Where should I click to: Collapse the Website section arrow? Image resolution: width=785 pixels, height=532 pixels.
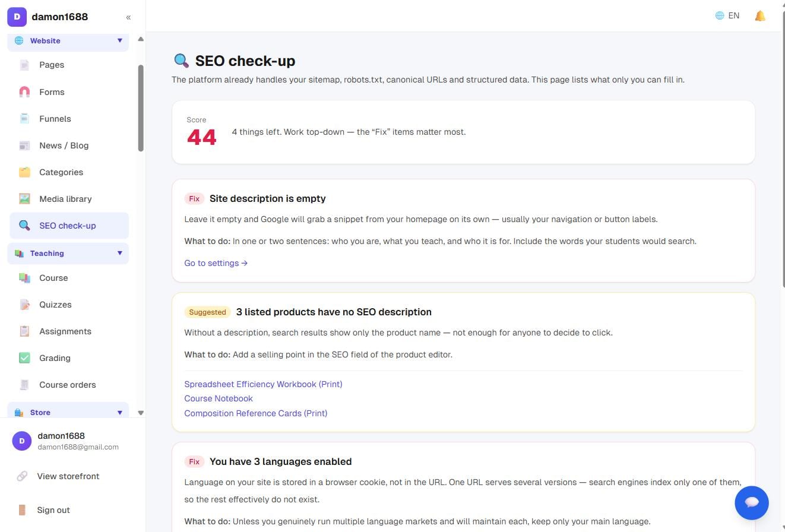click(x=119, y=40)
